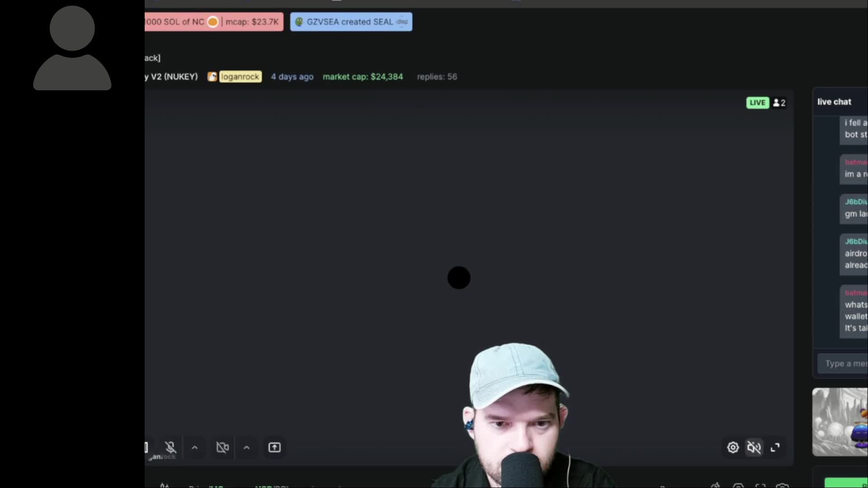Click the frog icon in SEAL banner

(299, 22)
